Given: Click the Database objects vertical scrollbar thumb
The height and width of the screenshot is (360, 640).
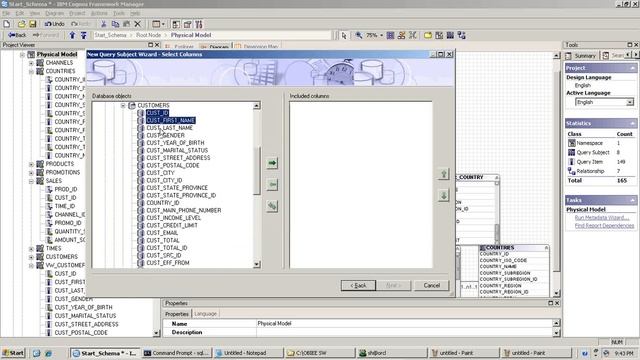Looking at the screenshot, I should tap(257, 171).
